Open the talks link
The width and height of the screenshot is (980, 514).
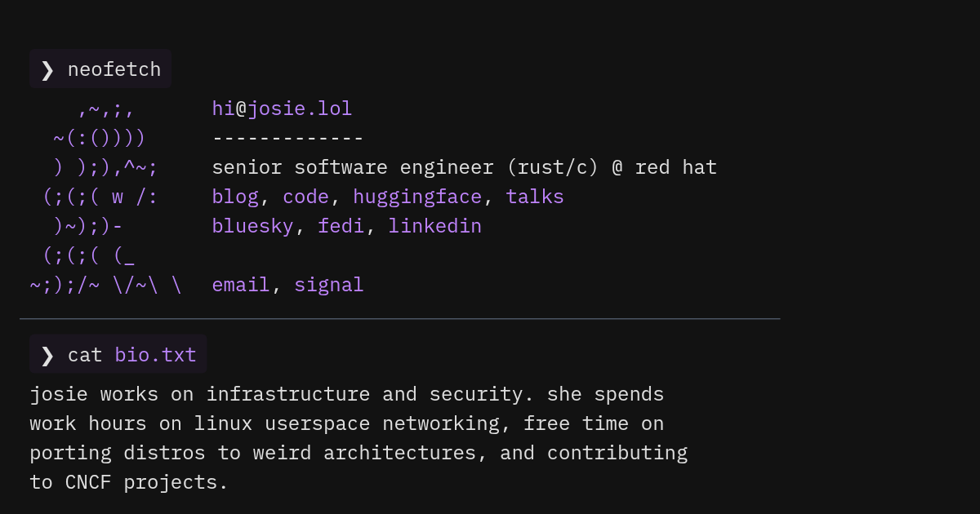(535, 197)
